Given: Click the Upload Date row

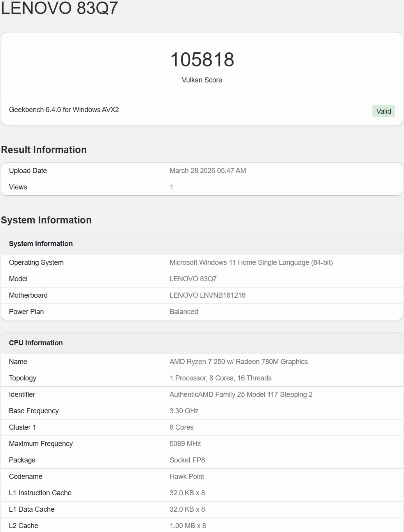Looking at the screenshot, I should tap(28, 171).
